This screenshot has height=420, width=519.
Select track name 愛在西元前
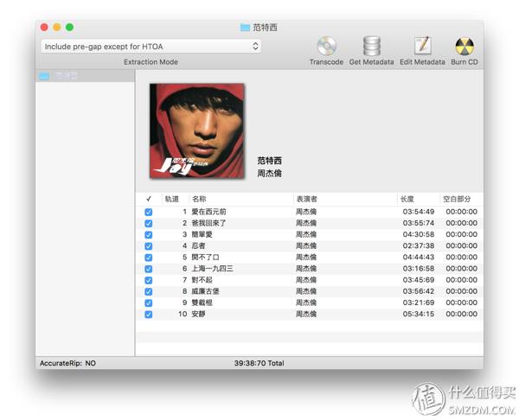point(208,212)
